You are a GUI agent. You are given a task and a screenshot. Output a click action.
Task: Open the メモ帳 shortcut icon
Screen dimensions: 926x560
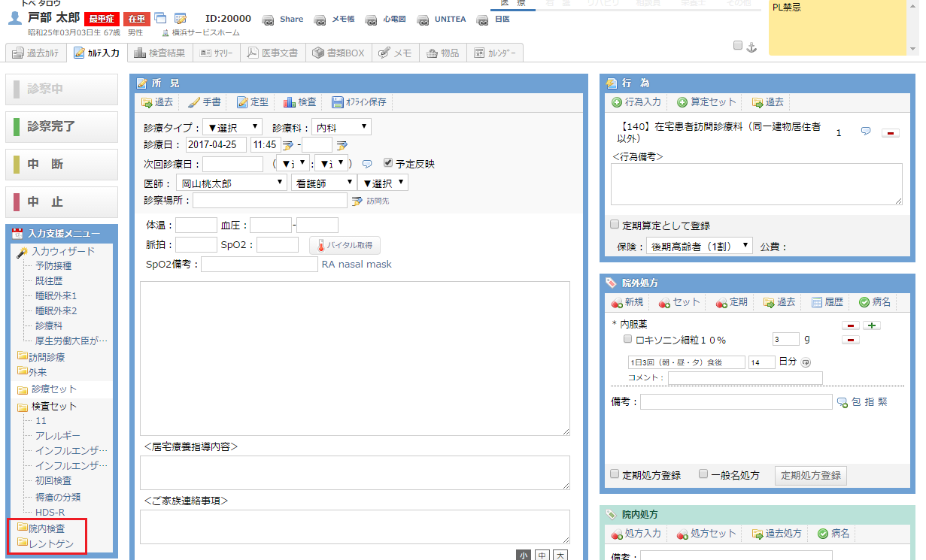320,20
